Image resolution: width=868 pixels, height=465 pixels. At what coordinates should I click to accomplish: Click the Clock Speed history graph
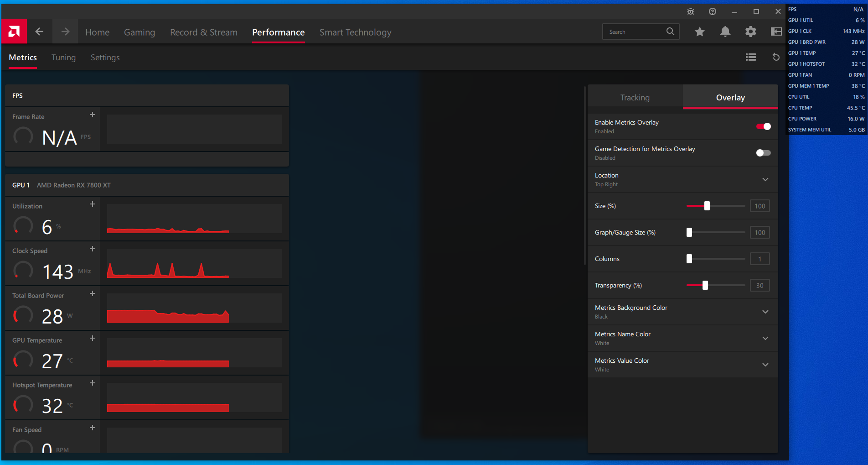click(x=194, y=263)
